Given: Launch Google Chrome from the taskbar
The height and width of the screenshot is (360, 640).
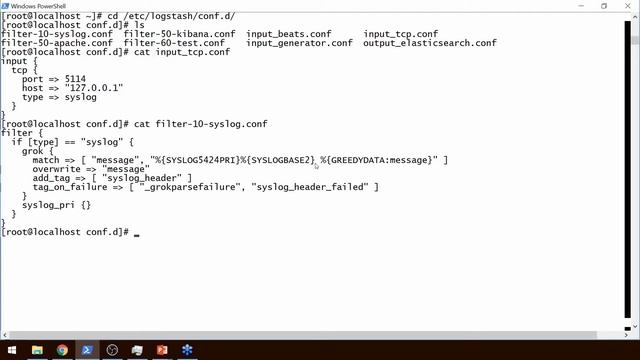Looking at the screenshot, I should 62,350.
